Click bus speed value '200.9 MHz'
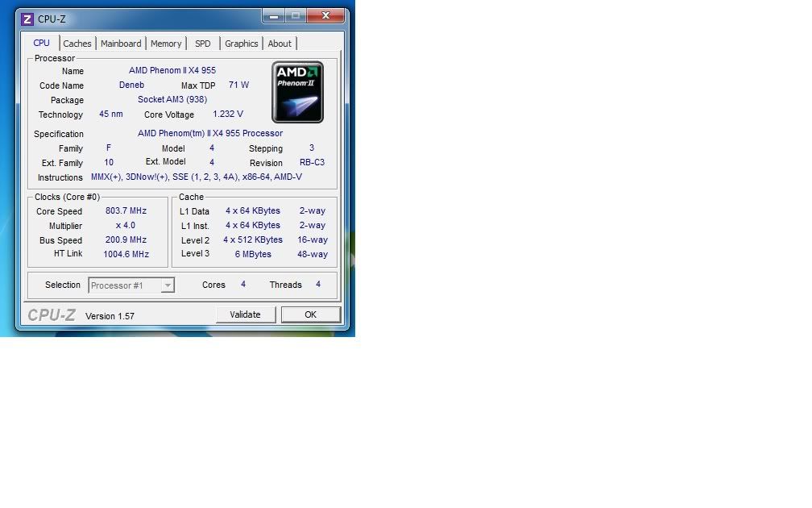Screen dimensions: 812x508 pyautogui.click(x=126, y=239)
